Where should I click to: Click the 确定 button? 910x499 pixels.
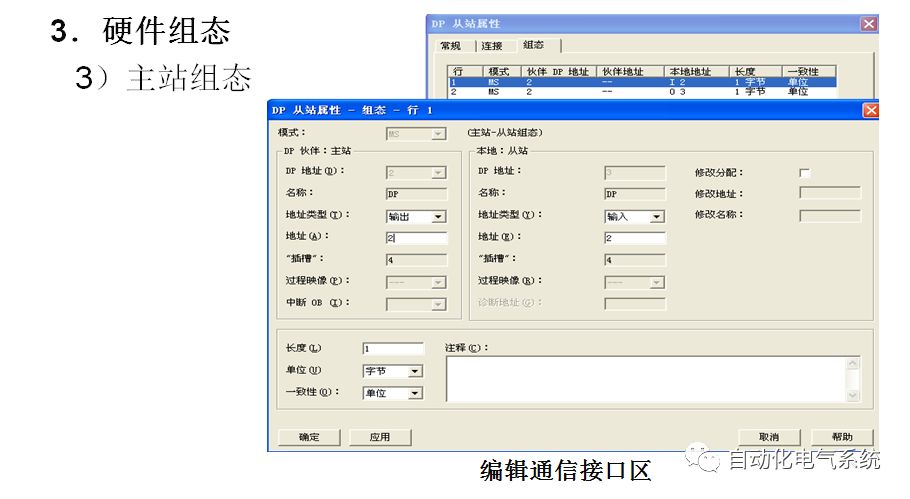tap(309, 437)
